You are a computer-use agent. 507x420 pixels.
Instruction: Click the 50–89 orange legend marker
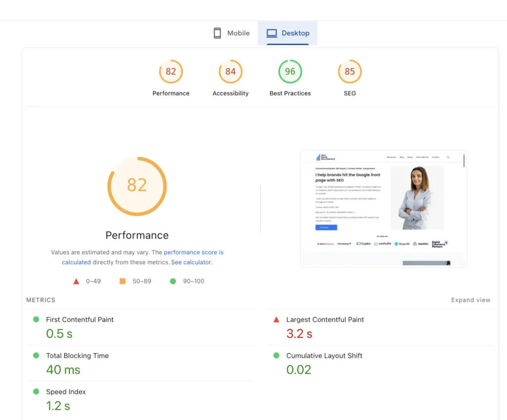point(122,281)
